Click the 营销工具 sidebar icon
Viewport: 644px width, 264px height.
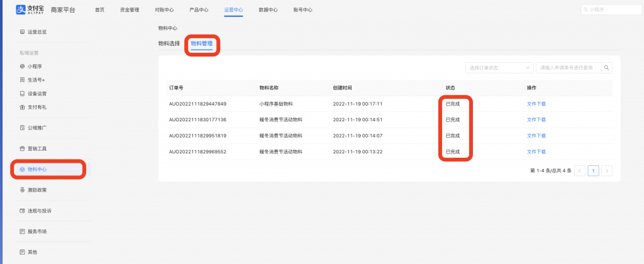(x=22, y=148)
